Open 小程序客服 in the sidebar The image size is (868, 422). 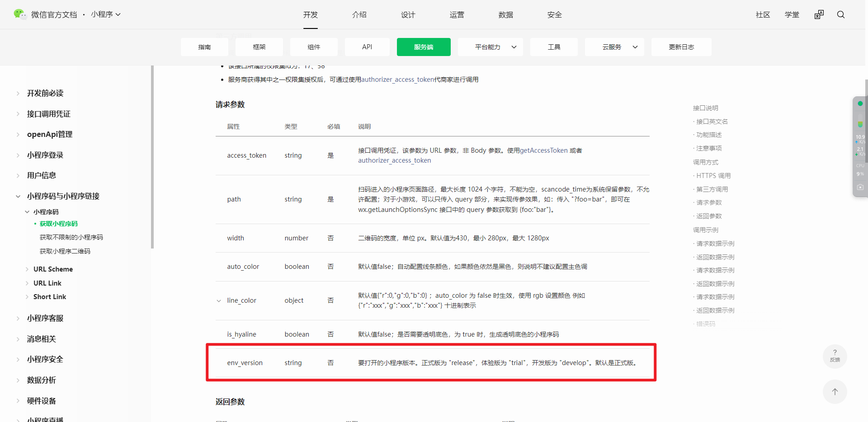(45, 318)
